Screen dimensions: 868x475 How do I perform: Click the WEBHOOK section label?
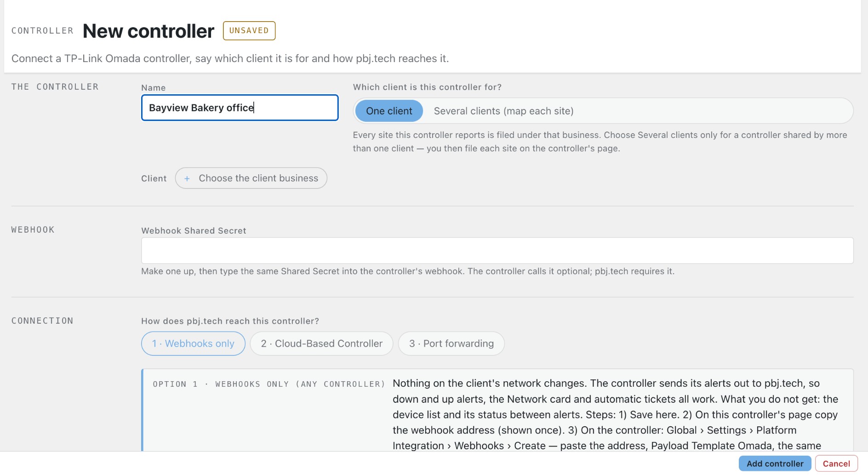(33, 229)
